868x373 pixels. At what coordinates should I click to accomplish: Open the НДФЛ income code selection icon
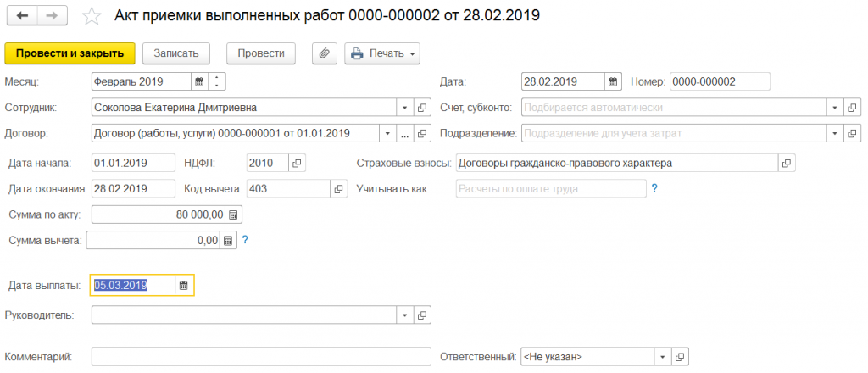pos(297,163)
